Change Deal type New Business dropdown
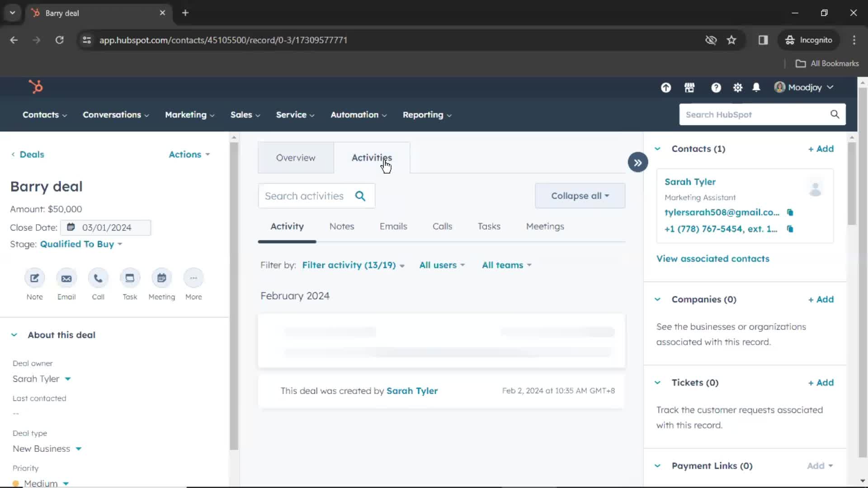 (x=47, y=449)
